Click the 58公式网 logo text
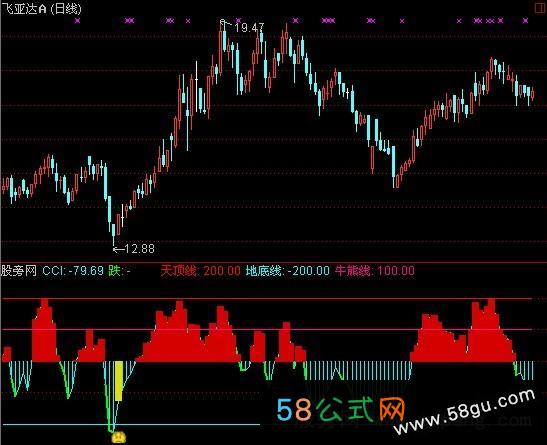The height and width of the screenshot is (445, 547). [x=341, y=409]
